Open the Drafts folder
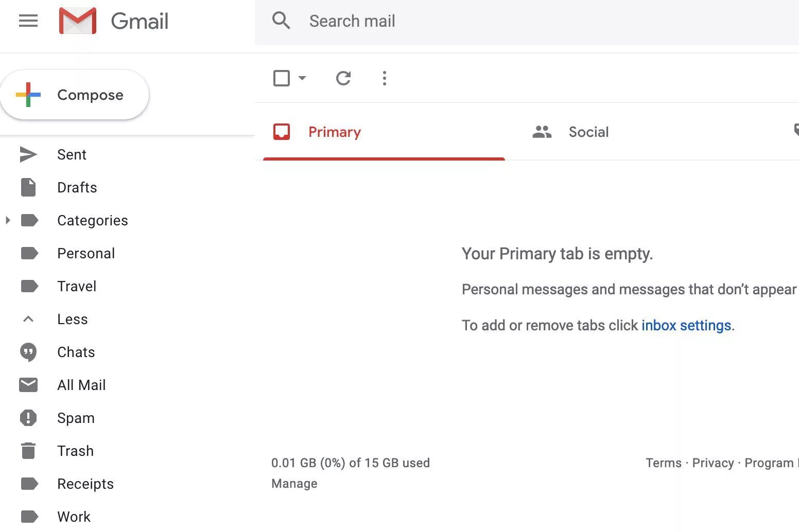Screen dimensions: 799x532 coord(77,187)
